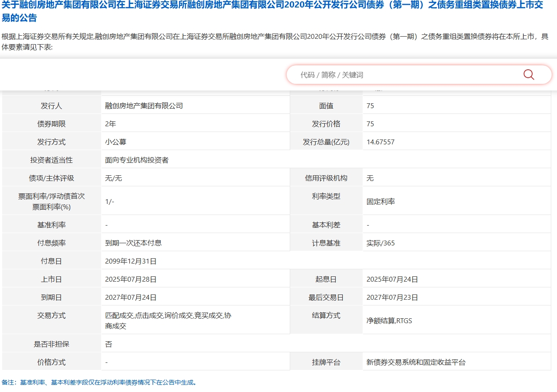The image size is (557, 392).
Task: Click the 上市日 date 2025年07月28日
Action: click(131, 279)
